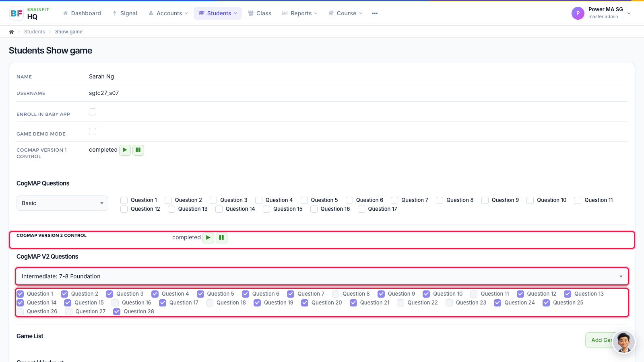
Task: Uncheck CogMAP V2 Question 1
Action: pos(20,294)
